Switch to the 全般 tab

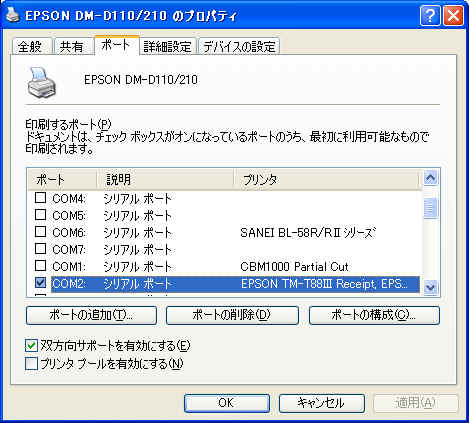(31, 47)
